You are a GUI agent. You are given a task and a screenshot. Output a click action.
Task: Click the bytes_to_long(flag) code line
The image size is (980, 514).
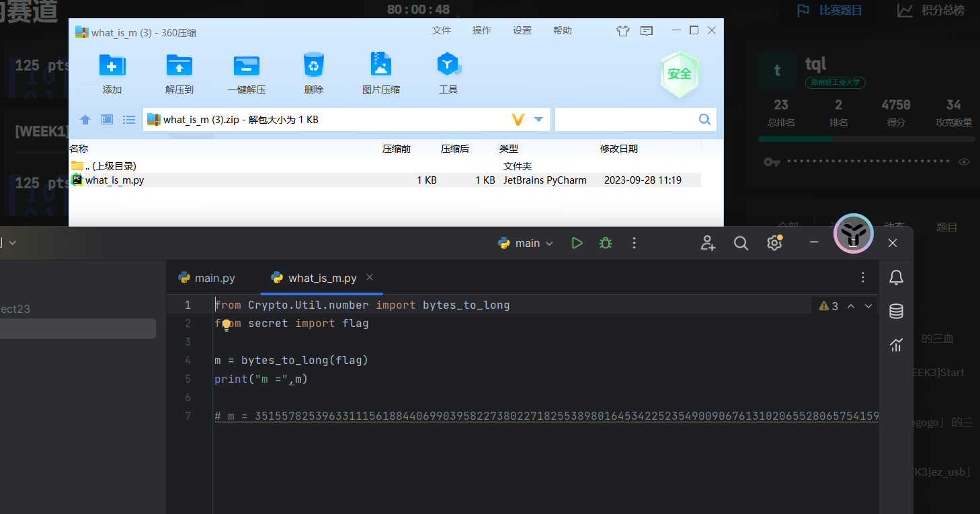pos(292,360)
